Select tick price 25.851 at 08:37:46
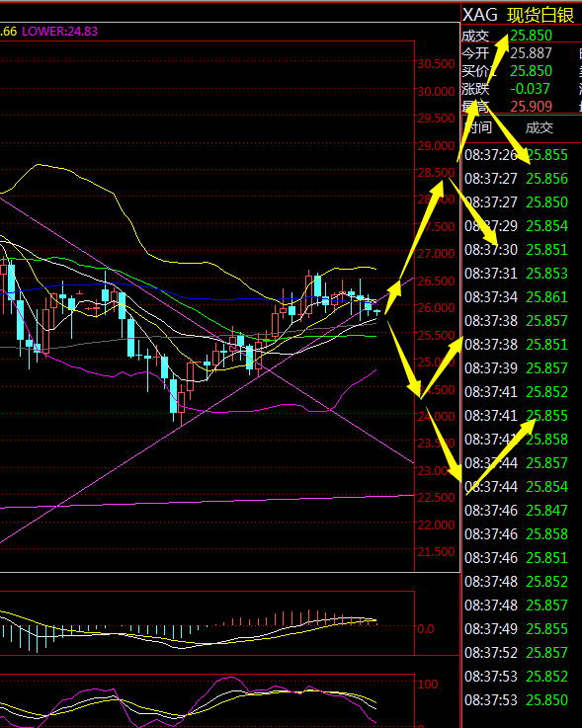 pos(546,558)
